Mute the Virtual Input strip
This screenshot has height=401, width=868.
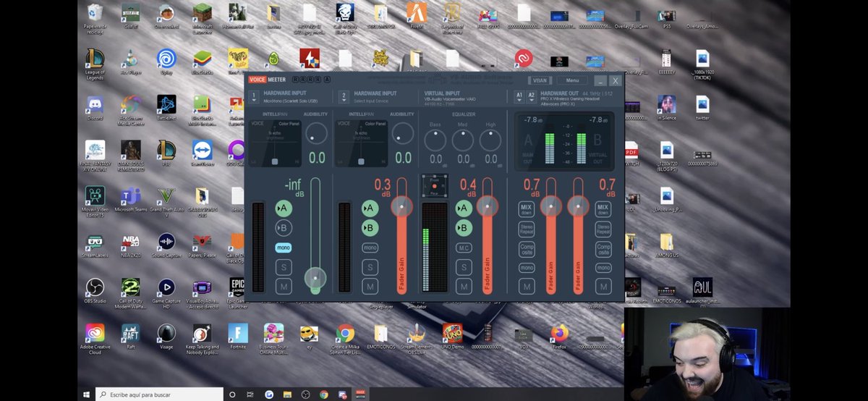point(464,286)
